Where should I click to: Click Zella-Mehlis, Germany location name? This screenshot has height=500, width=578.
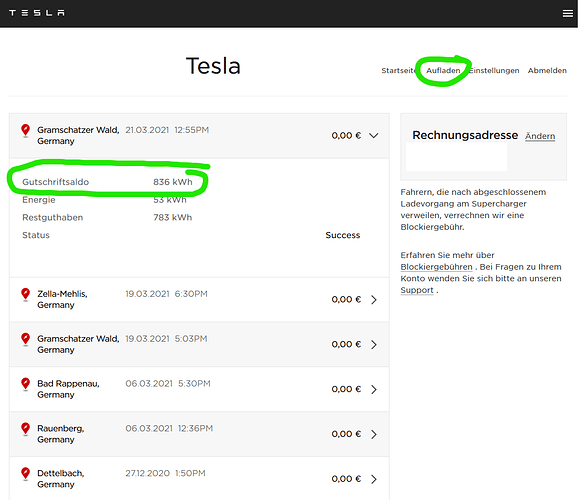click(x=62, y=299)
